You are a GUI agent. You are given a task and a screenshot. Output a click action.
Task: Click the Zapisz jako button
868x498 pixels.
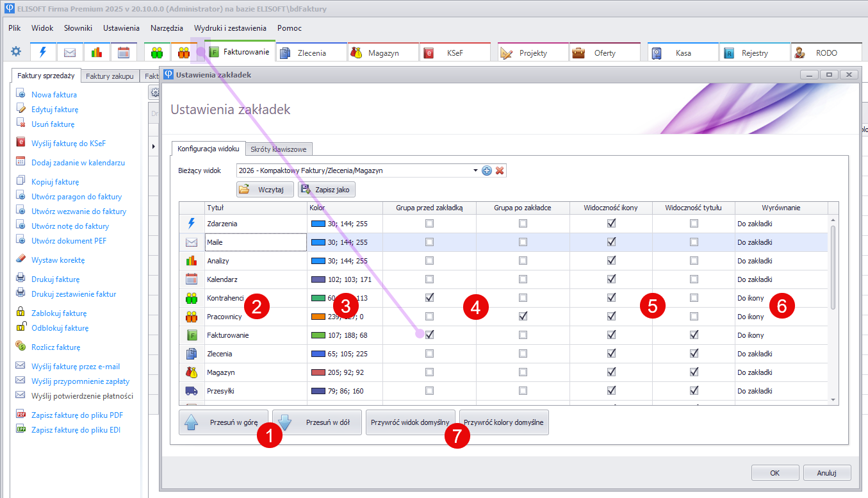pyautogui.click(x=326, y=190)
